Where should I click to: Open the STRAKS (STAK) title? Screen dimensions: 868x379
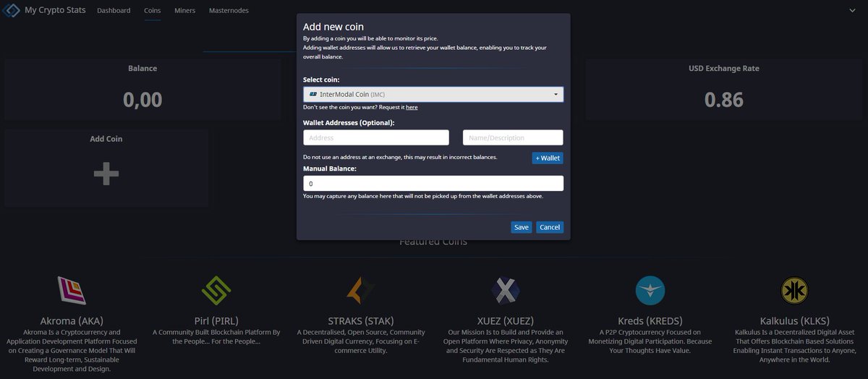[361, 321]
